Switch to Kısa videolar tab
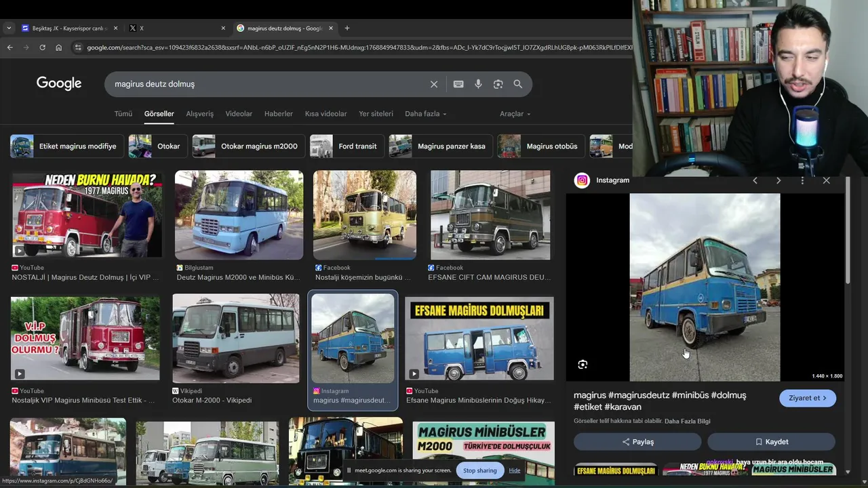 [325, 114]
